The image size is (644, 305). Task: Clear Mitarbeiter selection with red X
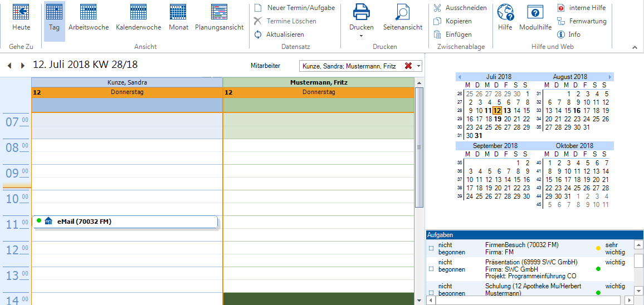pos(408,66)
